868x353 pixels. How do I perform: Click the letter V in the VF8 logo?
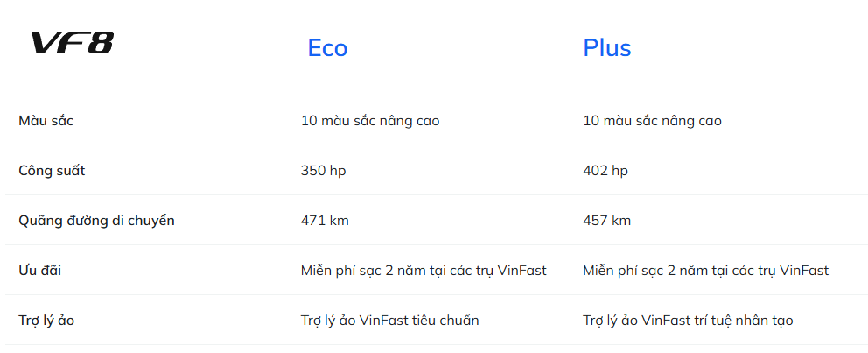coord(45,43)
